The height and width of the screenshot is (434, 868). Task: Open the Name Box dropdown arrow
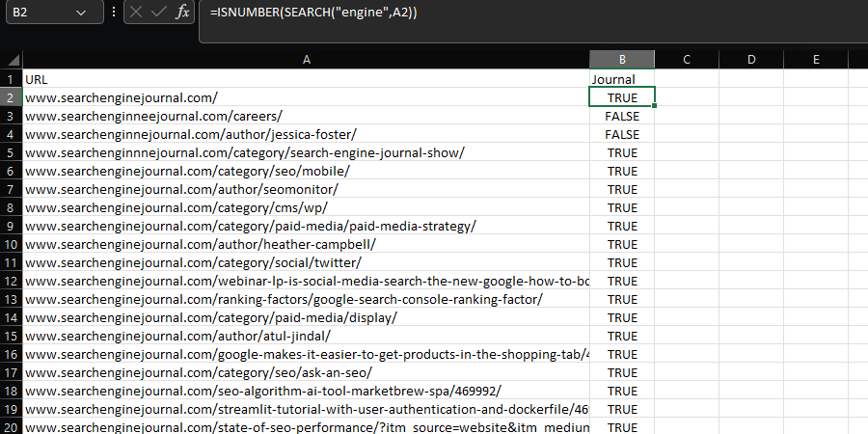click(x=81, y=13)
